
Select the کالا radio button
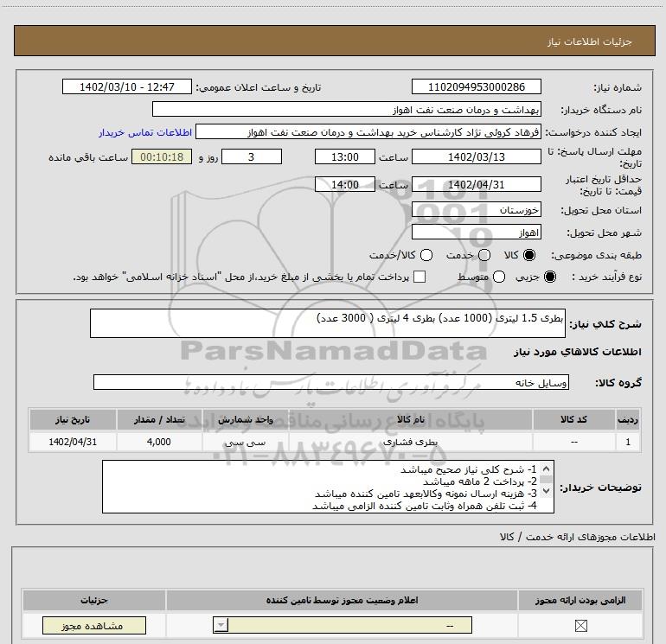529,255
